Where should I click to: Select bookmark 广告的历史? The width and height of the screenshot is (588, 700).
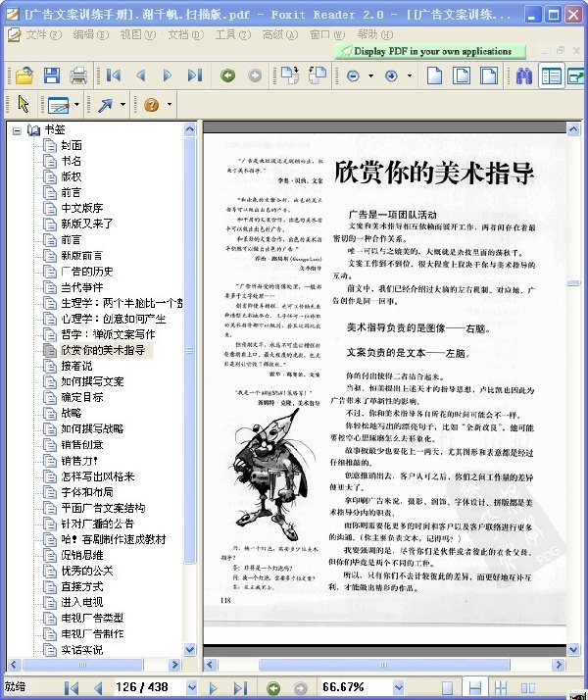tap(87, 272)
